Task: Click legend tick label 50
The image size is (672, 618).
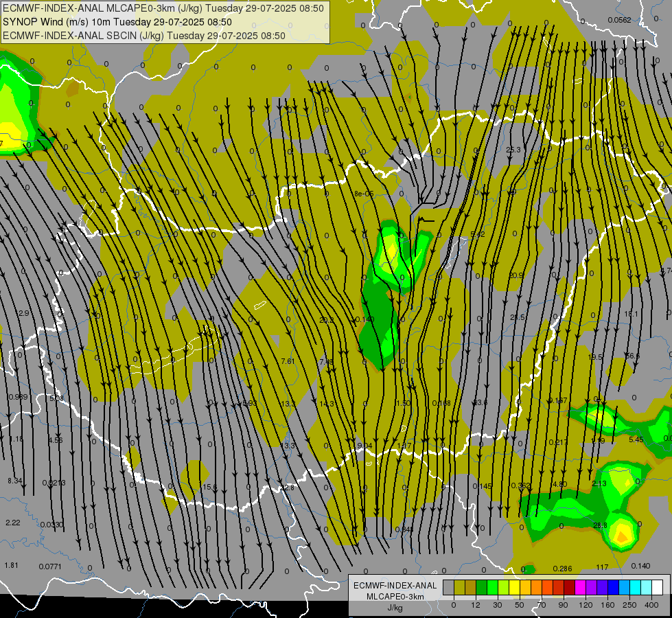Action: tap(520, 605)
